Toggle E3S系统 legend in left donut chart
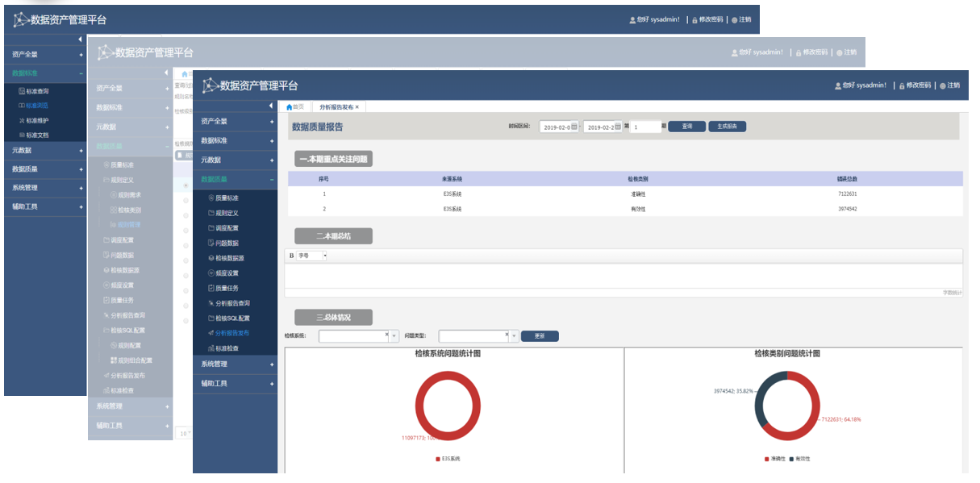980x483 pixels. [x=449, y=458]
